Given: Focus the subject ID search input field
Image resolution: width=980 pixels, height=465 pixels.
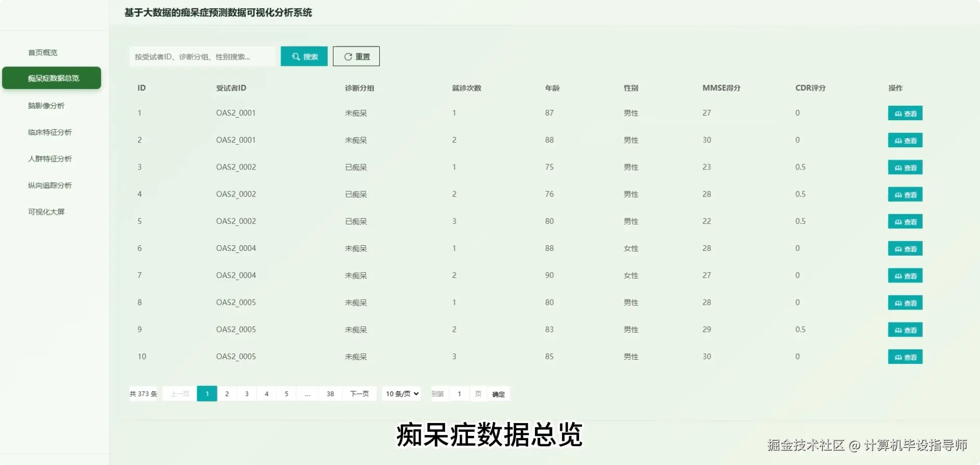Looking at the screenshot, I should point(202,57).
